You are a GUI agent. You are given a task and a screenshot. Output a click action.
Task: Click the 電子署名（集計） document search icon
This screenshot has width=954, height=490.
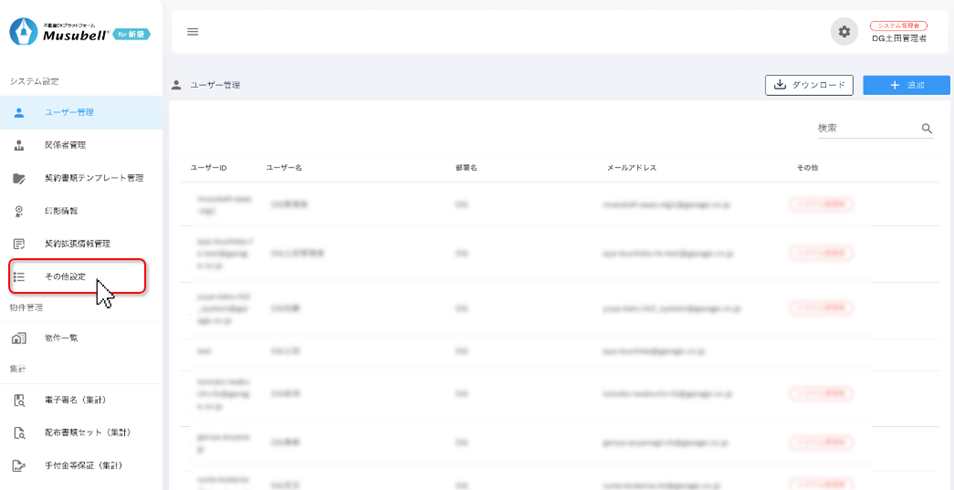coord(19,400)
